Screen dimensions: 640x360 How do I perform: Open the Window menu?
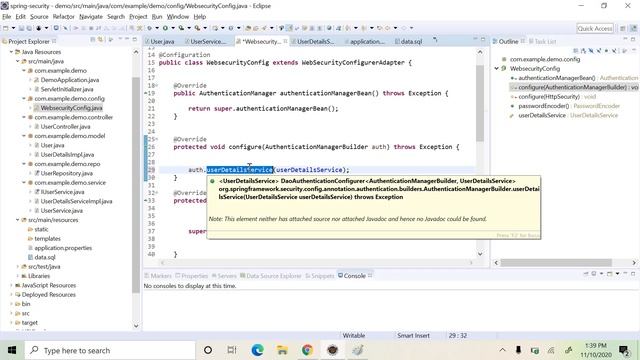click(178, 17)
